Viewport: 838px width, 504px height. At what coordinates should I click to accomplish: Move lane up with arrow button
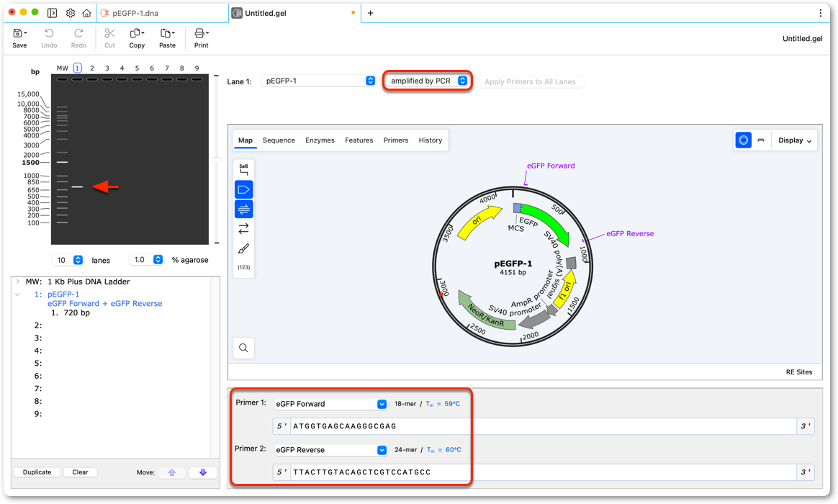172,472
